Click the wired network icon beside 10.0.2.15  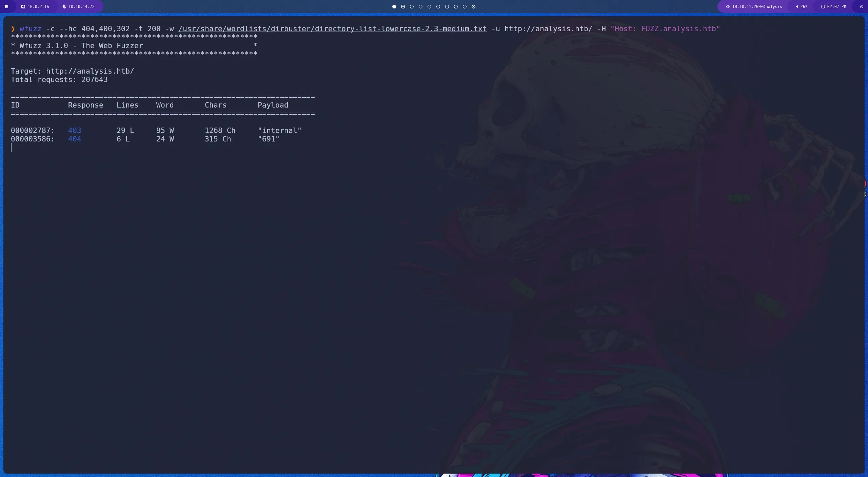point(23,6)
